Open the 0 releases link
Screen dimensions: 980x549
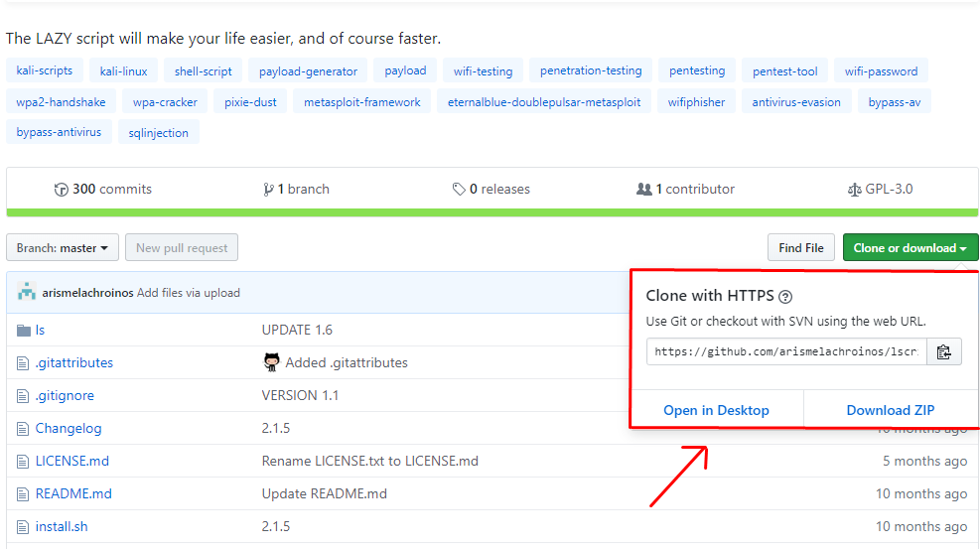pos(491,190)
